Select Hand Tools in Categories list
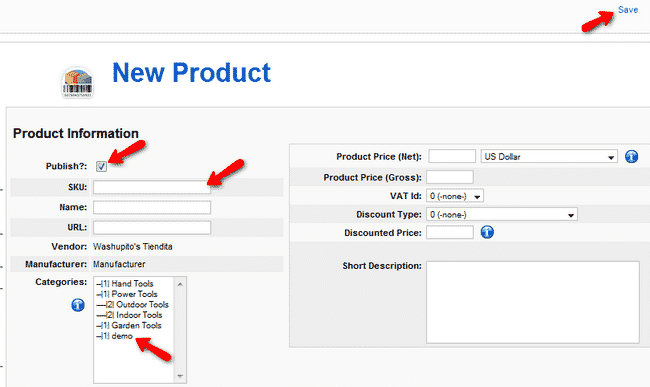650x387 pixels. click(x=125, y=284)
